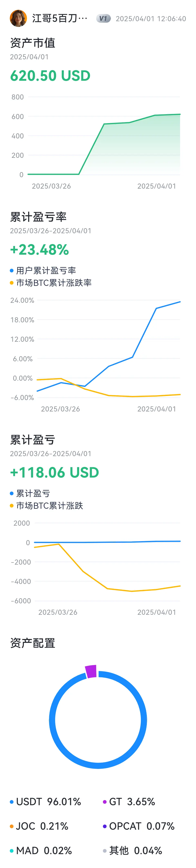Viewport: 196px width, 868px height.
Task: Click the V1 level badge
Action: [103, 19]
